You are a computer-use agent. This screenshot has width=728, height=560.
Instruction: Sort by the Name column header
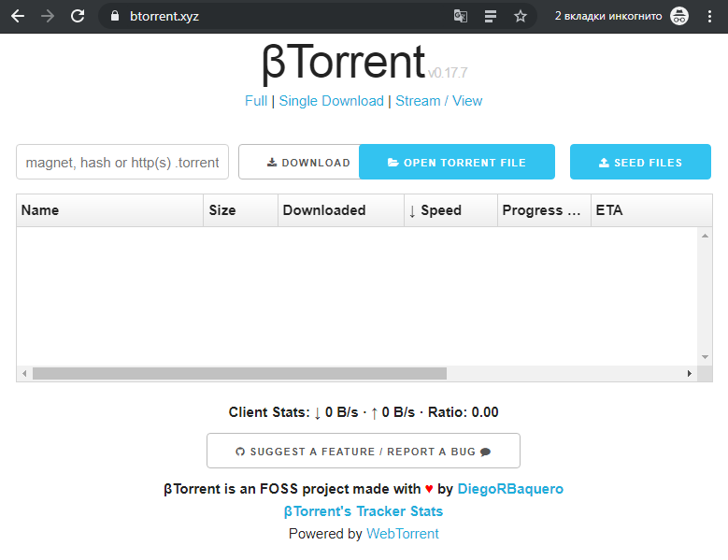click(x=110, y=210)
